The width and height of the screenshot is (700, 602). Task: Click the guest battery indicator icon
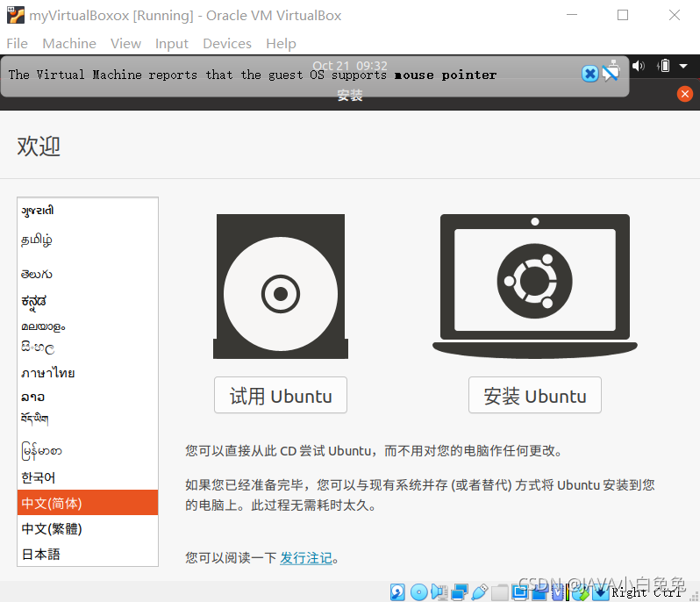point(664,66)
